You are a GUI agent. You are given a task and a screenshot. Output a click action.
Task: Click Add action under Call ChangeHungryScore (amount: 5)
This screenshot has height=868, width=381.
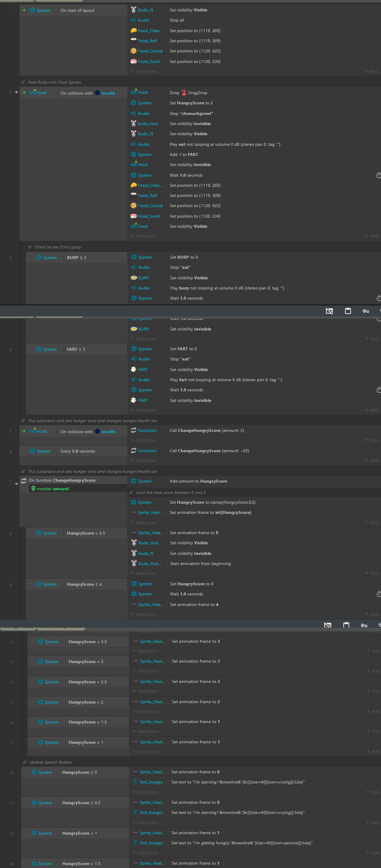click(x=144, y=440)
